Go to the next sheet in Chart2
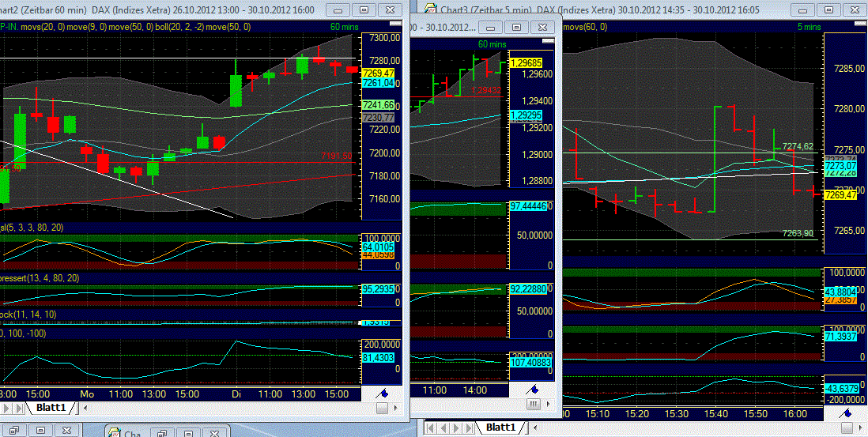 point(6,409)
